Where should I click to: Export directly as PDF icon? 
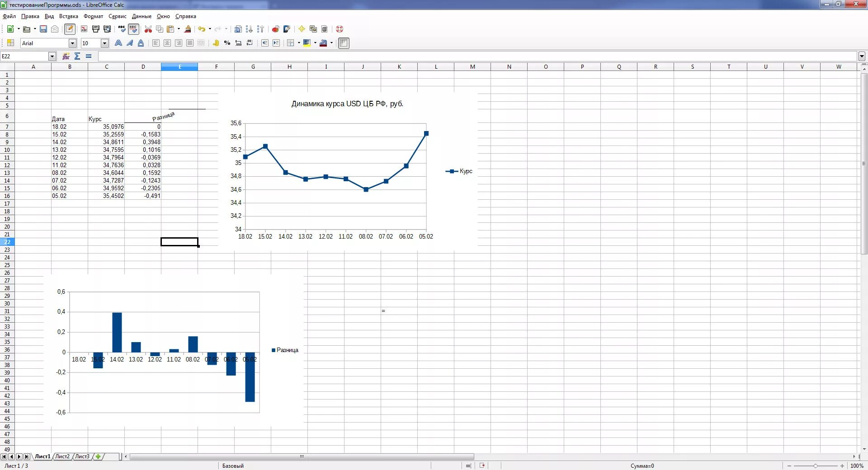[x=84, y=29]
